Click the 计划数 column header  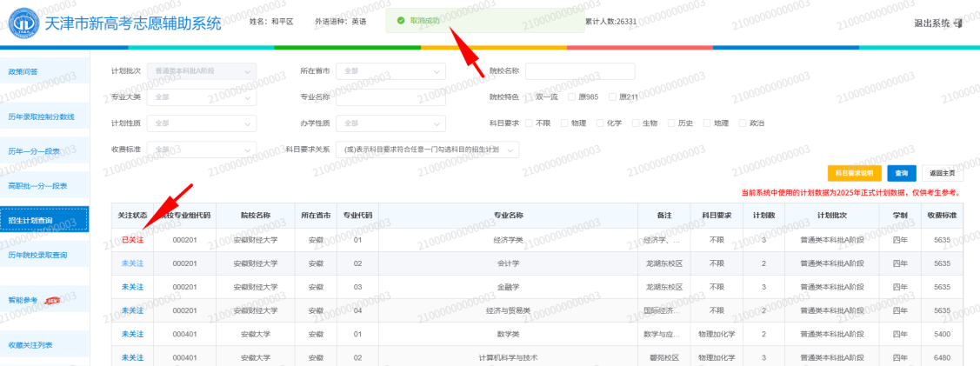(x=763, y=216)
